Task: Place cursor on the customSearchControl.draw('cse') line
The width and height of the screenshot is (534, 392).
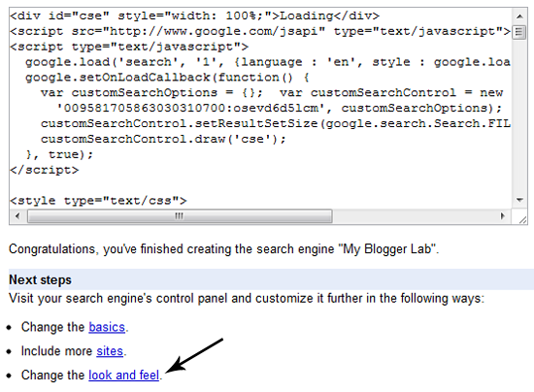Action: click(163, 139)
